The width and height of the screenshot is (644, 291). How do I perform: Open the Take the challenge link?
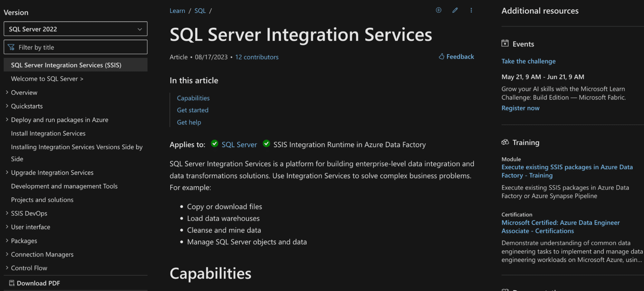coord(528,61)
